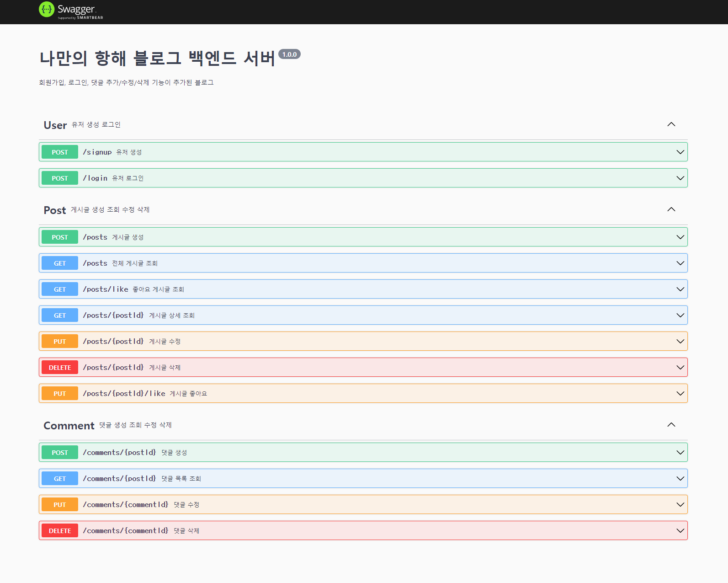Viewport: 728px width, 583px height.
Task: Click the /posts/like path text
Action: point(106,289)
